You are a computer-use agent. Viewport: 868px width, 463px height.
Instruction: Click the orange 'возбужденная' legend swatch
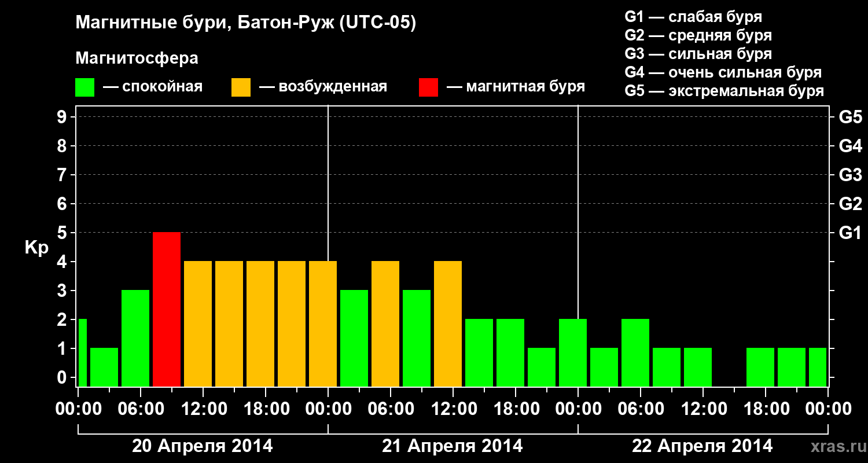coord(241,87)
